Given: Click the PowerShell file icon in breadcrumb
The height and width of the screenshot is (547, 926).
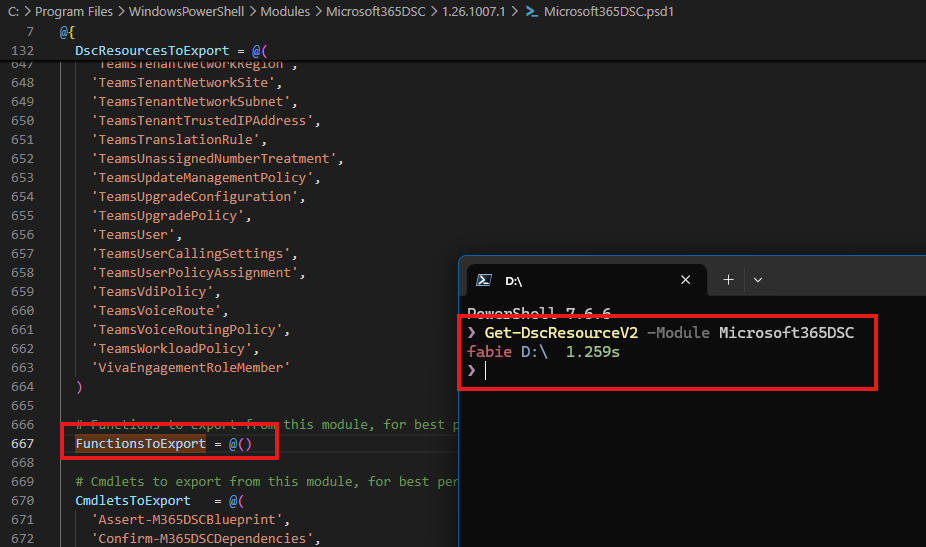Looking at the screenshot, I should pos(532,11).
